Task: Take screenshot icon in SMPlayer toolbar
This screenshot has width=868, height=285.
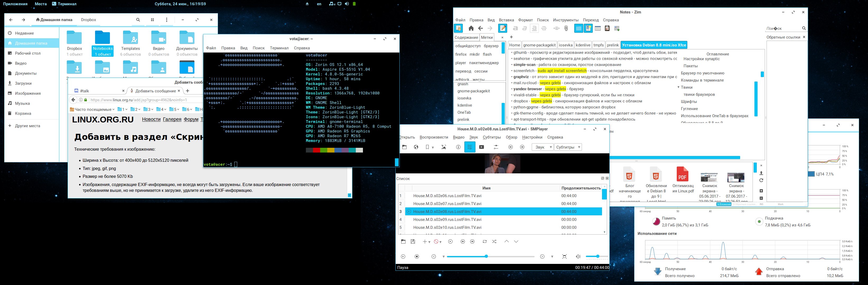Action: point(444,147)
